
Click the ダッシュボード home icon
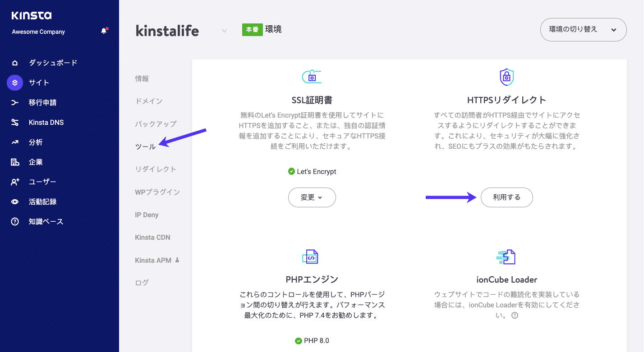(15, 63)
